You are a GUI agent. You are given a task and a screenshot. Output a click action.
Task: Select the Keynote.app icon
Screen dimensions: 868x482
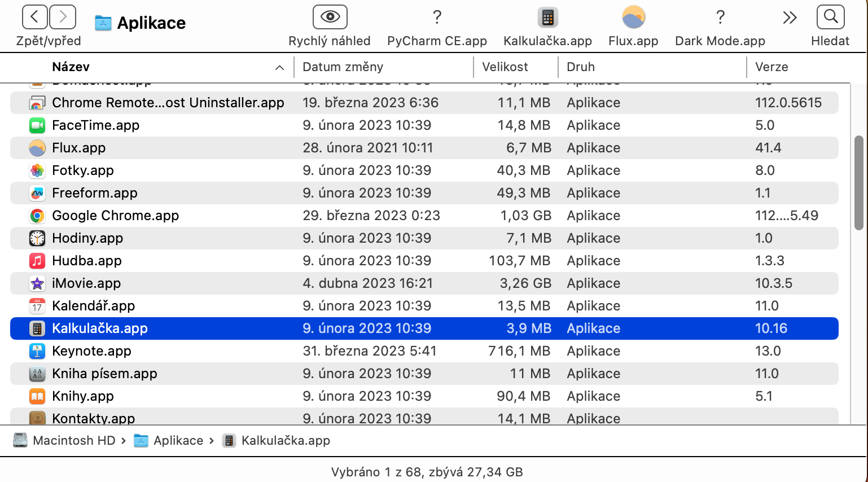pos(37,351)
